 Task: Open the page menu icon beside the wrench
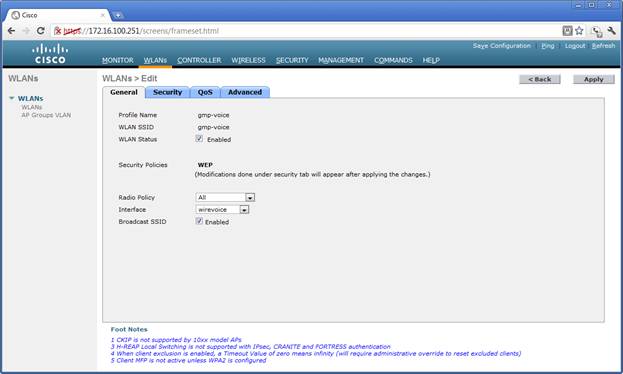tap(597, 31)
